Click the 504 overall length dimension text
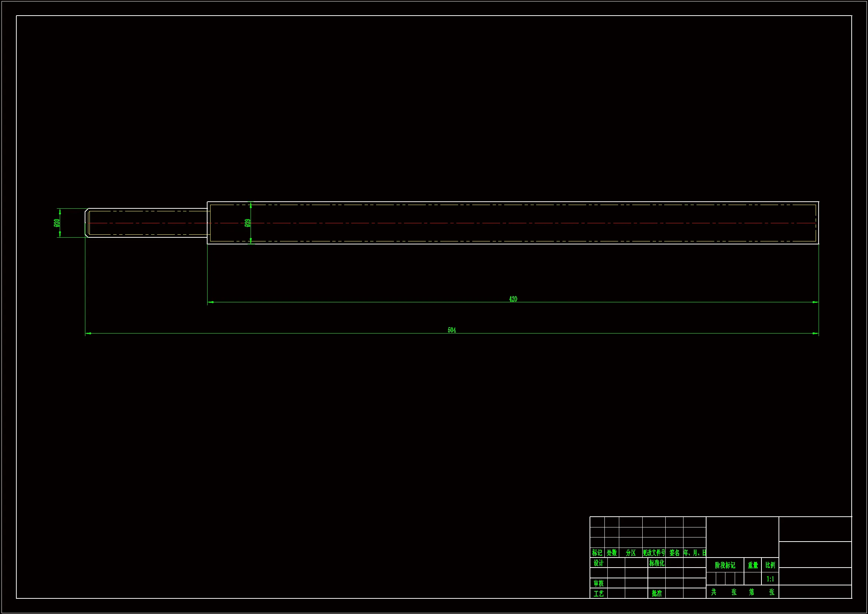 (x=451, y=330)
